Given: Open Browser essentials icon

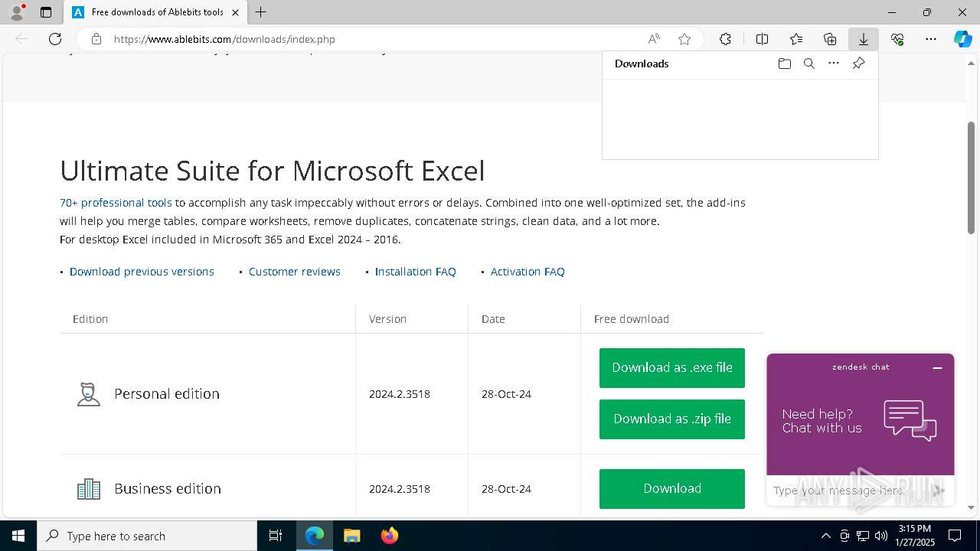Looking at the screenshot, I should [897, 39].
